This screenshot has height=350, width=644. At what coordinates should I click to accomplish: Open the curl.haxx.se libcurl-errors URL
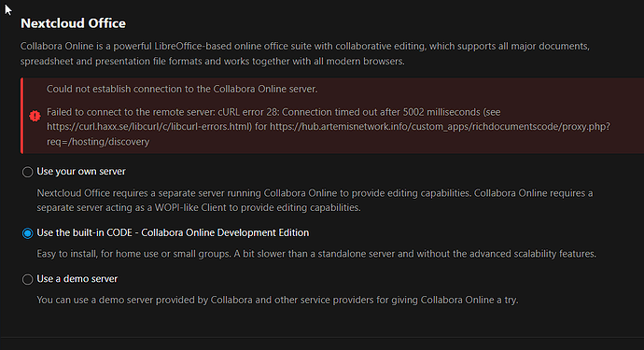pyautogui.click(x=149, y=127)
